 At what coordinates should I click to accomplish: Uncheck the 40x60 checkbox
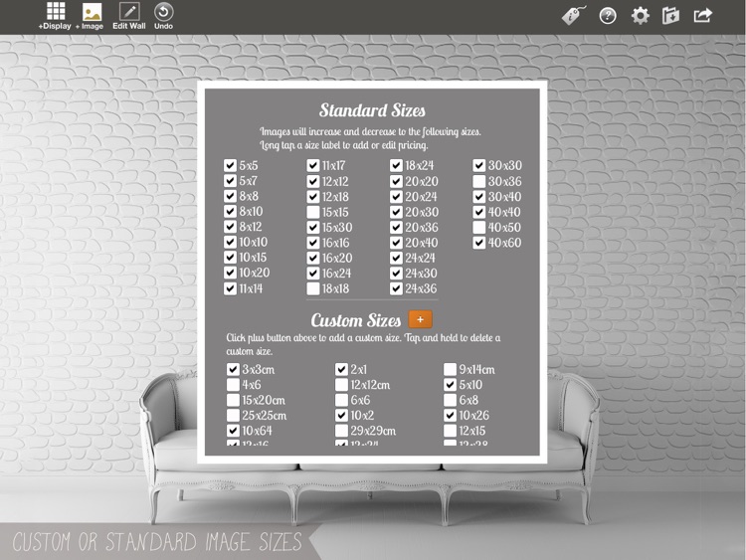(479, 243)
